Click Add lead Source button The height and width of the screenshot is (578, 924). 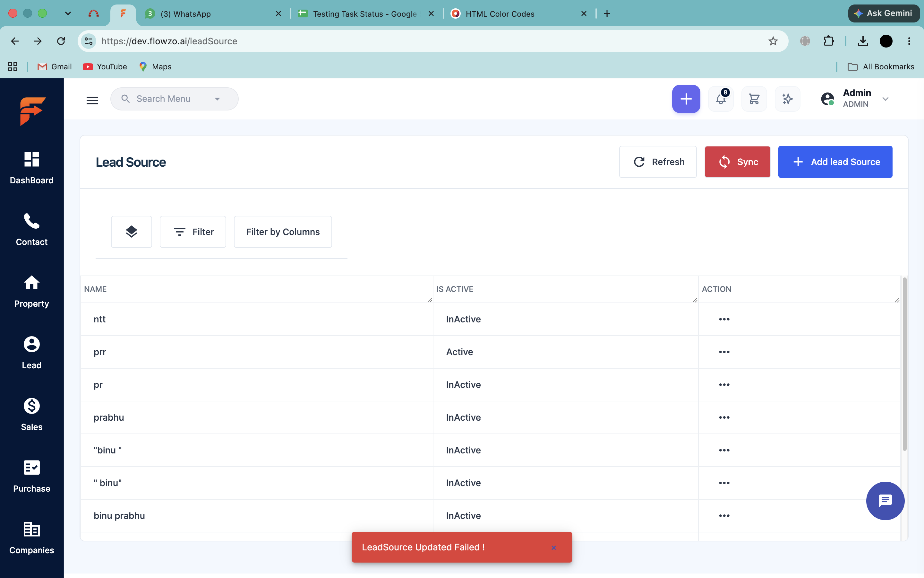[835, 162]
